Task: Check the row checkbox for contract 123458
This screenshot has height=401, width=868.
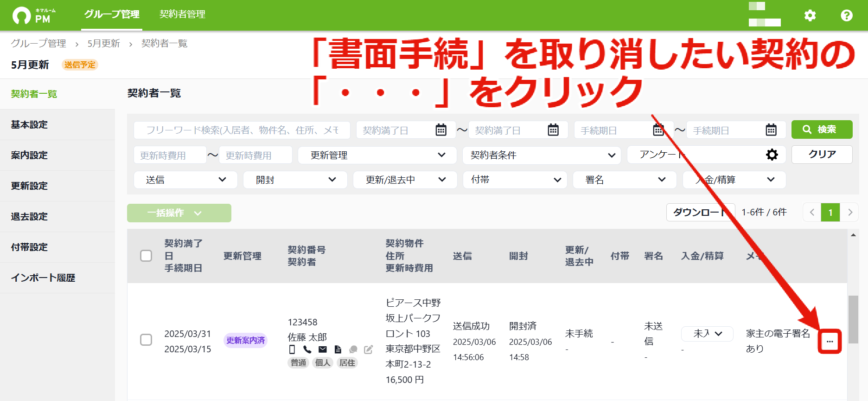Action: [146, 340]
